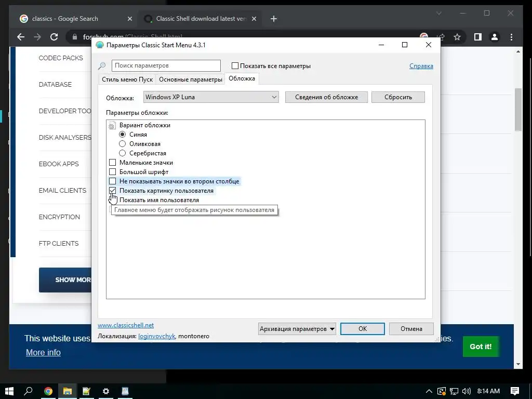
Task: Enable Показать все параметры checkbox
Action: click(x=235, y=66)
